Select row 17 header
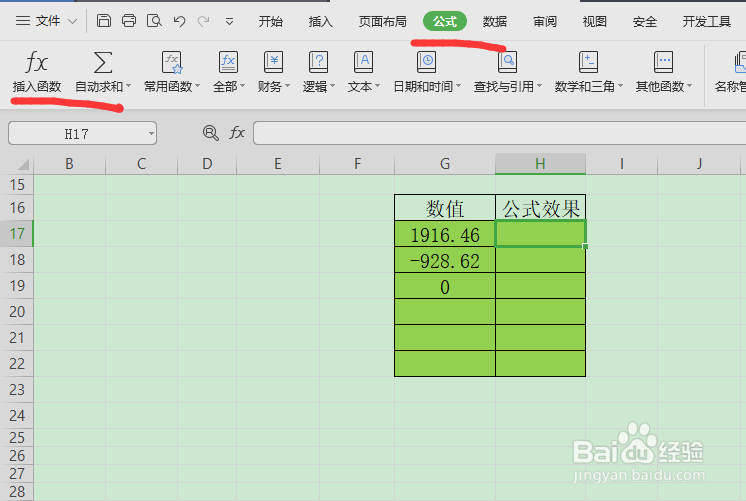The image size is (746, 501). pos(17,234)
